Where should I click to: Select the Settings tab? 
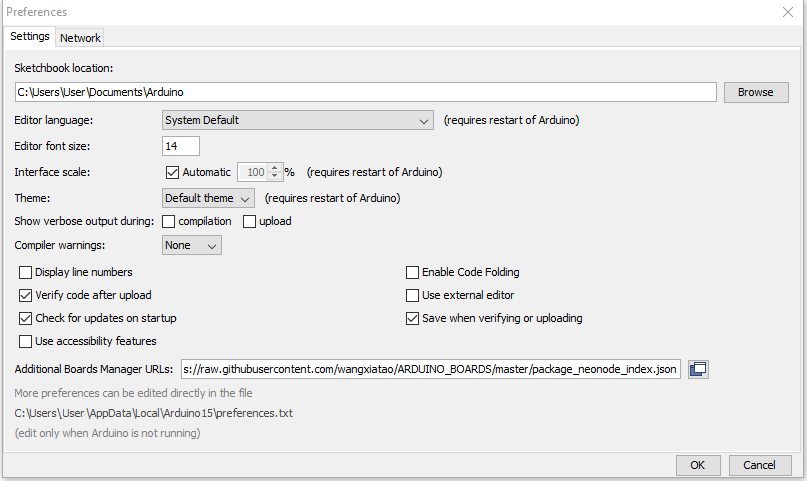pyautogui.click(x=29, y=37)
